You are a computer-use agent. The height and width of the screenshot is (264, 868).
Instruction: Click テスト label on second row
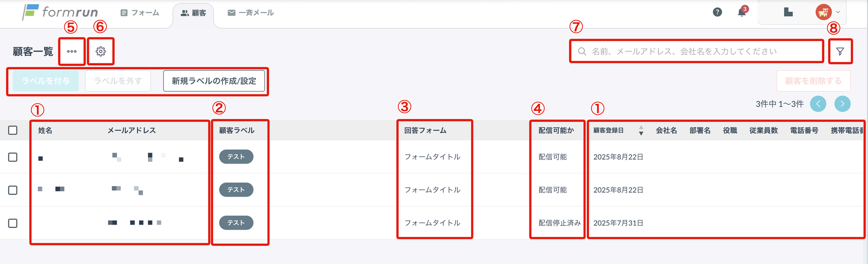pos(236,190)
